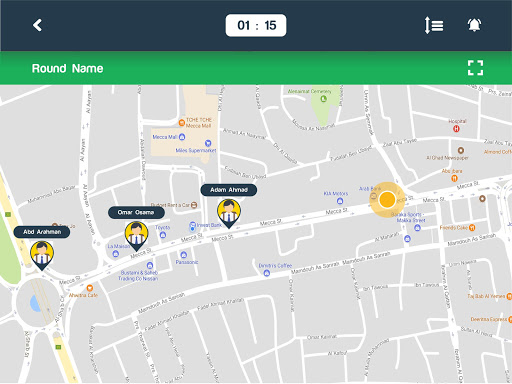Viewport: 512px width, 384px height.
Task: Click the Friends Coke text label
Action: (x=454, y=228)
